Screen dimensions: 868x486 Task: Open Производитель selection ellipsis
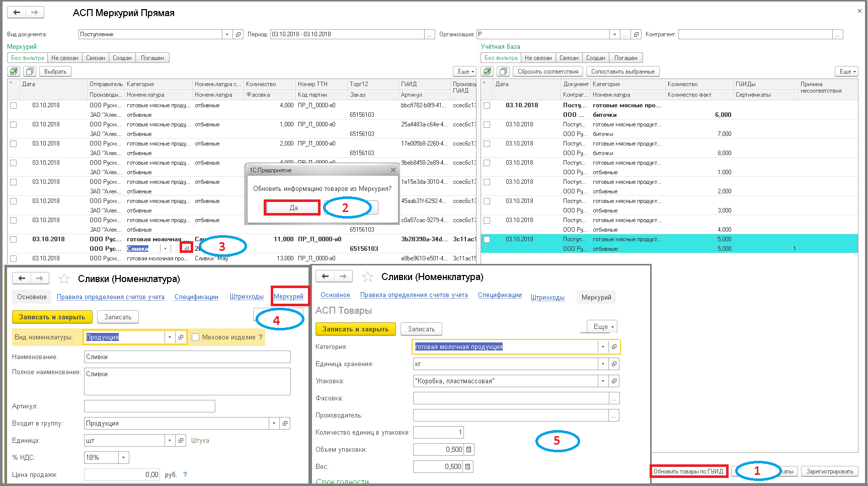614,415
